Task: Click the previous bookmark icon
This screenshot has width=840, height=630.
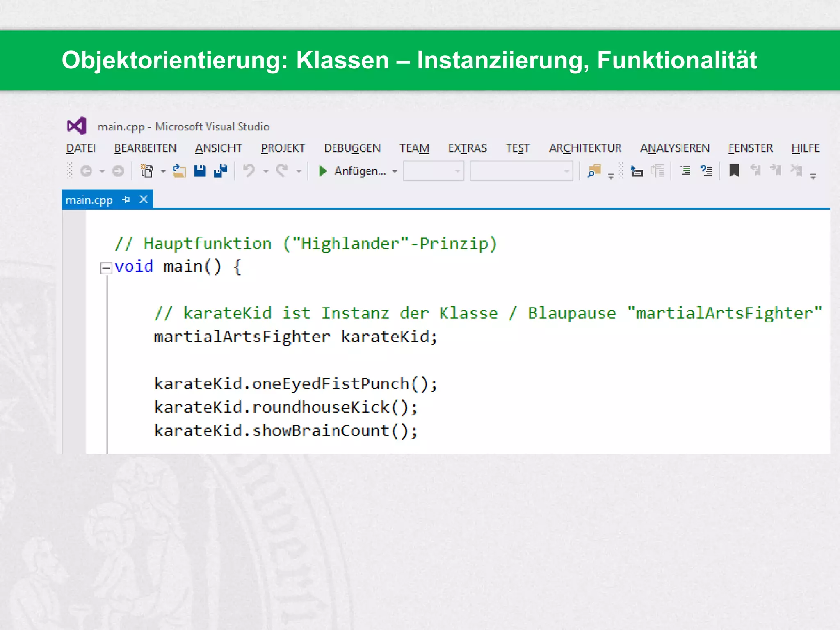Action: pyautogui.click(x=756, y=170)
